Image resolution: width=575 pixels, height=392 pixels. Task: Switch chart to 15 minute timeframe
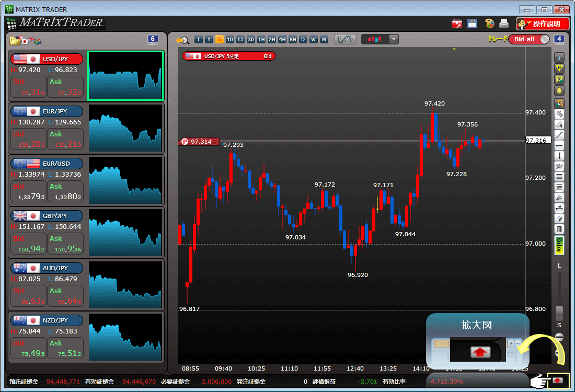pos(240,40)
